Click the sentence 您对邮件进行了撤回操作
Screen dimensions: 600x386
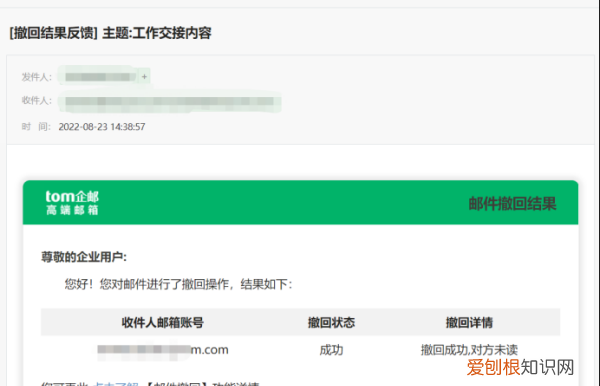tap(164, 284)
